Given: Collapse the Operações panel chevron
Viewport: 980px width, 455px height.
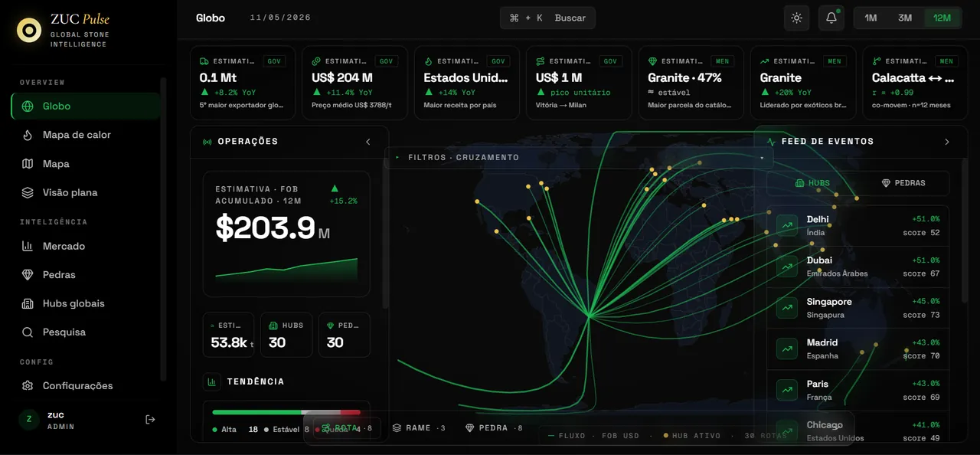Looking at the screenshot, I should (367, 142).
